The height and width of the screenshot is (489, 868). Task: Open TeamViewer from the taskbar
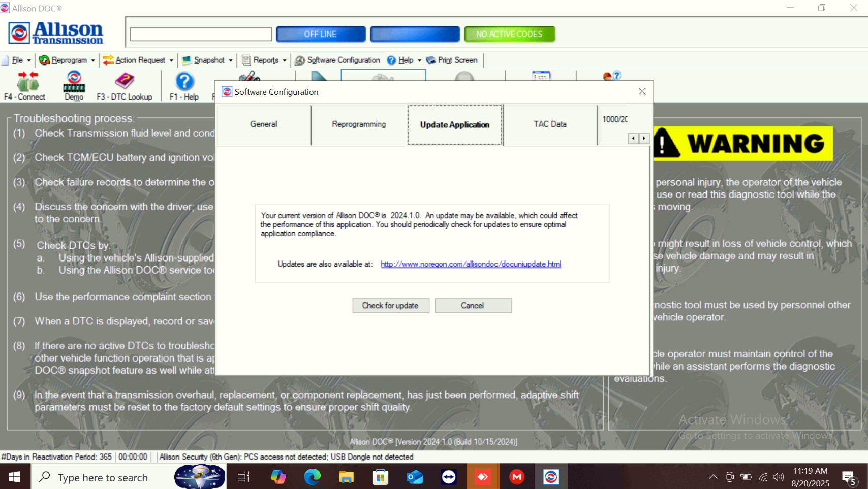tap(449, 477)
